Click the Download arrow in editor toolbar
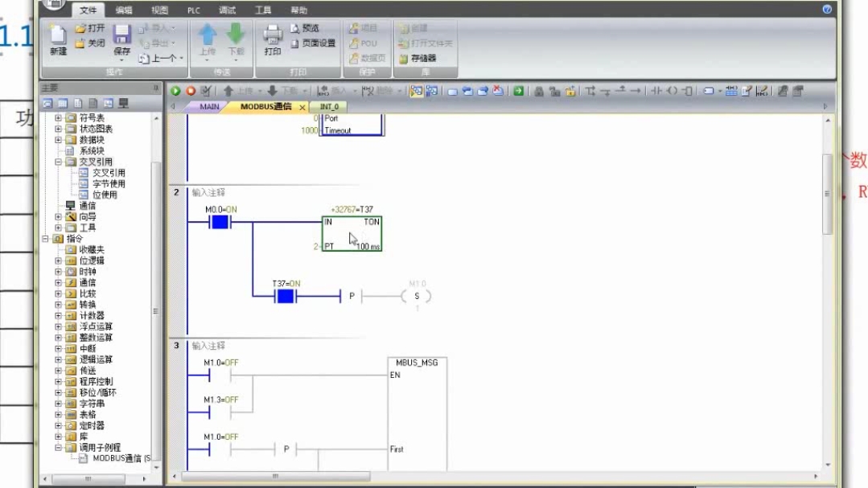The image size is (868, 488). click(x=272, y=91)
